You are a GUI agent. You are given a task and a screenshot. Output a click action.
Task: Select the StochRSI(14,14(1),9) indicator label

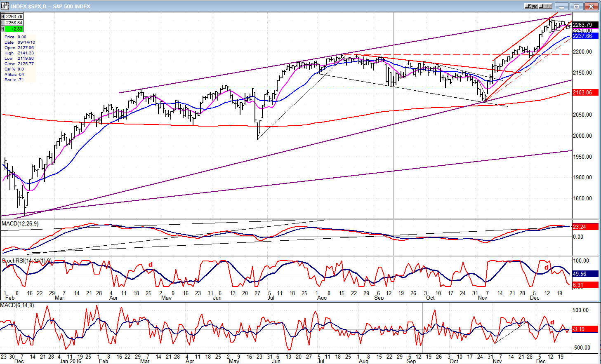27,261
